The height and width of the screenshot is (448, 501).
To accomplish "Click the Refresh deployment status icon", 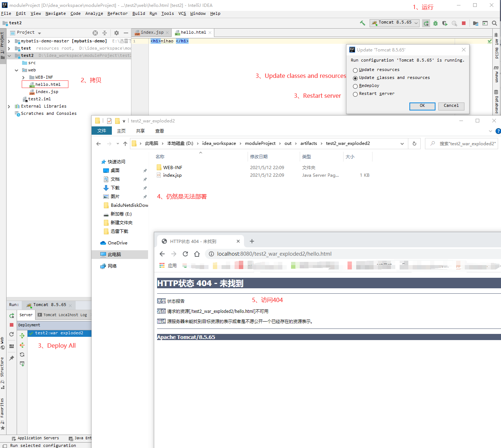I will (22, 355).
